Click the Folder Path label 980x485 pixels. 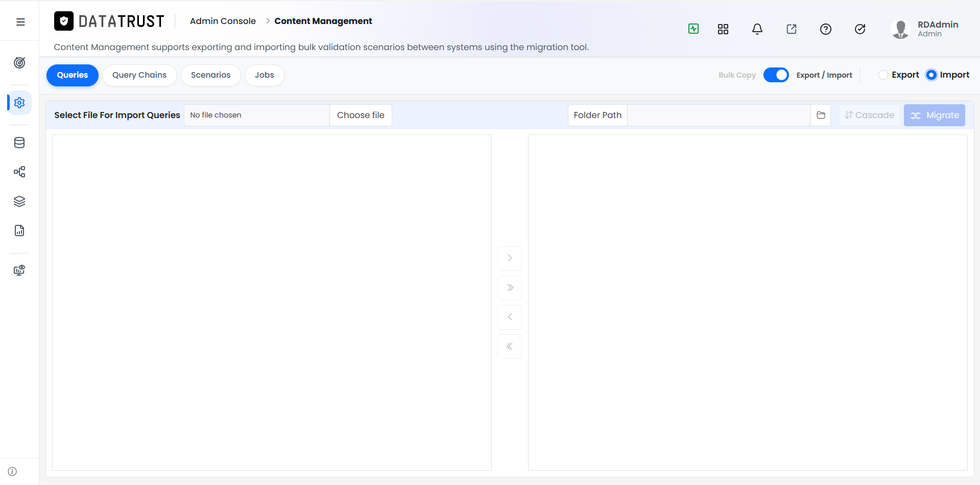tap(597, 115)
